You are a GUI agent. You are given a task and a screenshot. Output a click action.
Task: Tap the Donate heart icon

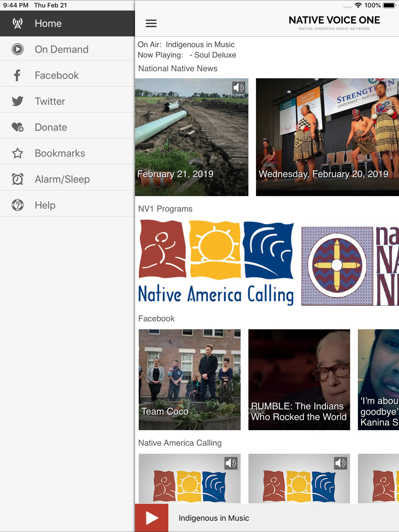coord(18,127)
